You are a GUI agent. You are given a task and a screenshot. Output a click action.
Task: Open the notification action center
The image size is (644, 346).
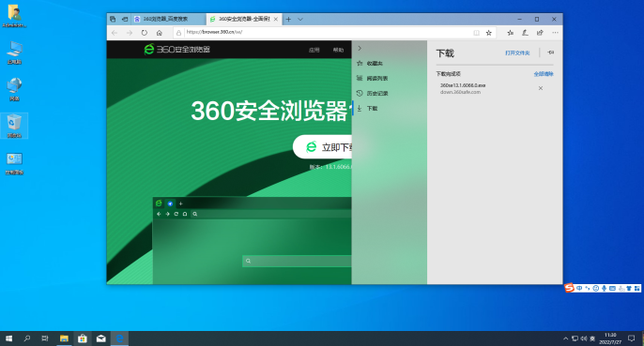tap(632, 338)
